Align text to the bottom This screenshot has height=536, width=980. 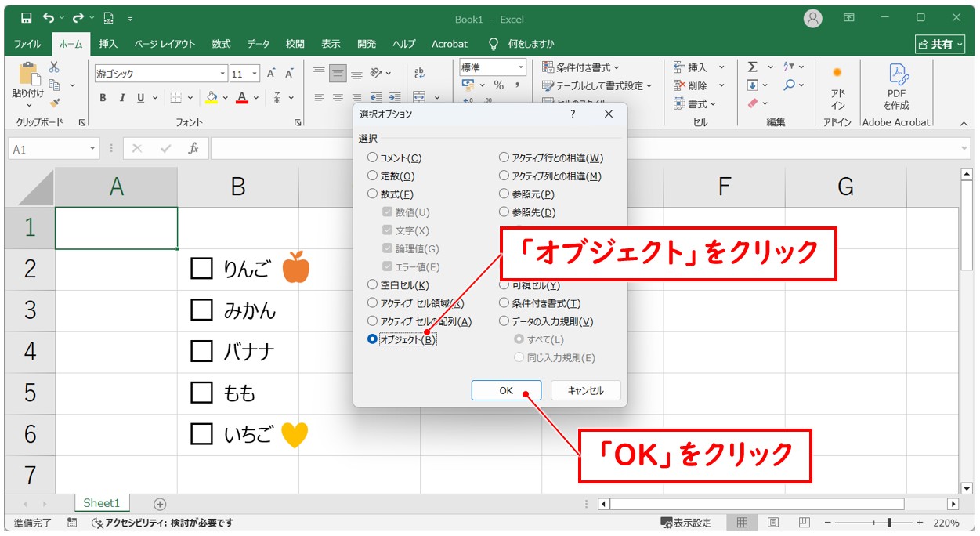coord(356,74)
